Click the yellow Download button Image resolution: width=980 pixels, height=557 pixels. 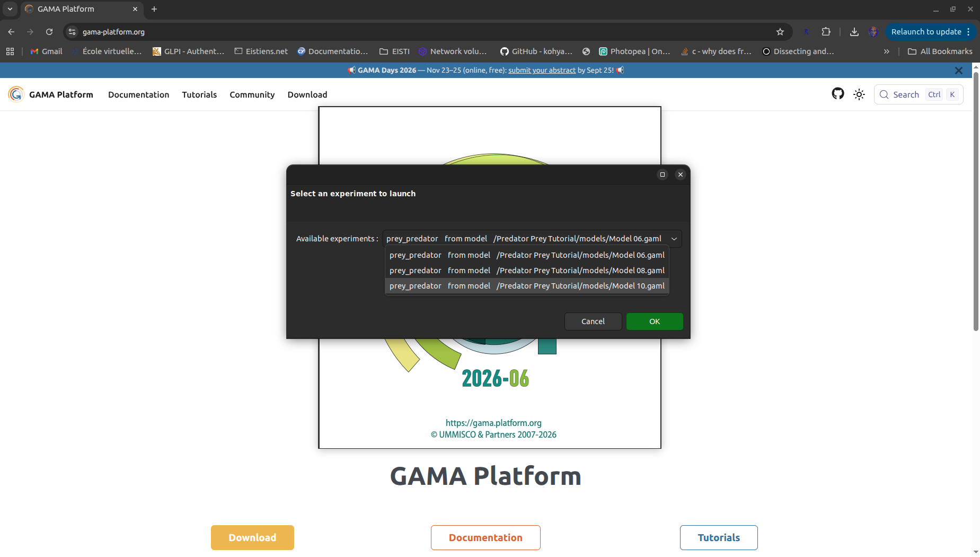(x=252, y=537)
